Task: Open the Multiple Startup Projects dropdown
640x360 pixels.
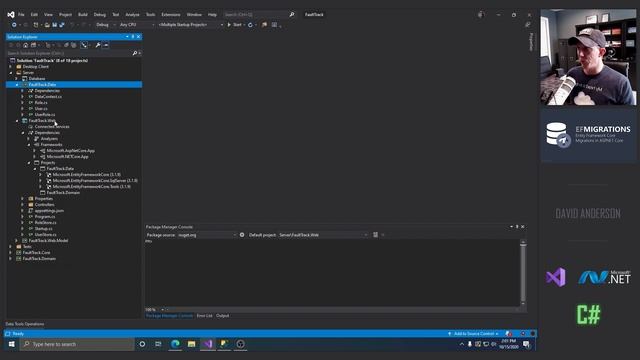Action: 191,24
